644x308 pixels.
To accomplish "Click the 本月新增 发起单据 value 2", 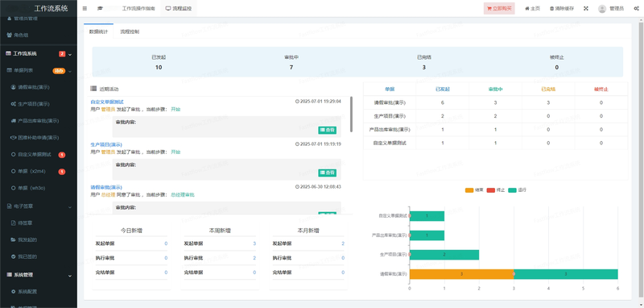I will coord(343,243).
